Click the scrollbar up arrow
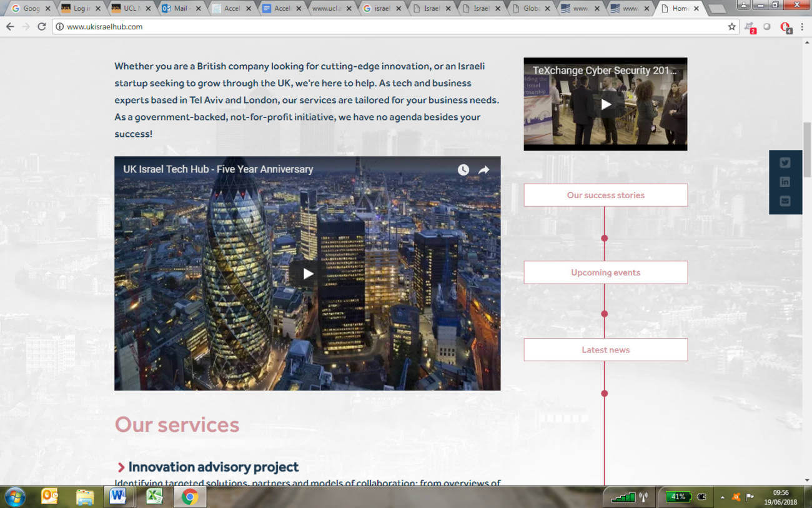 [x=806, y=42]
